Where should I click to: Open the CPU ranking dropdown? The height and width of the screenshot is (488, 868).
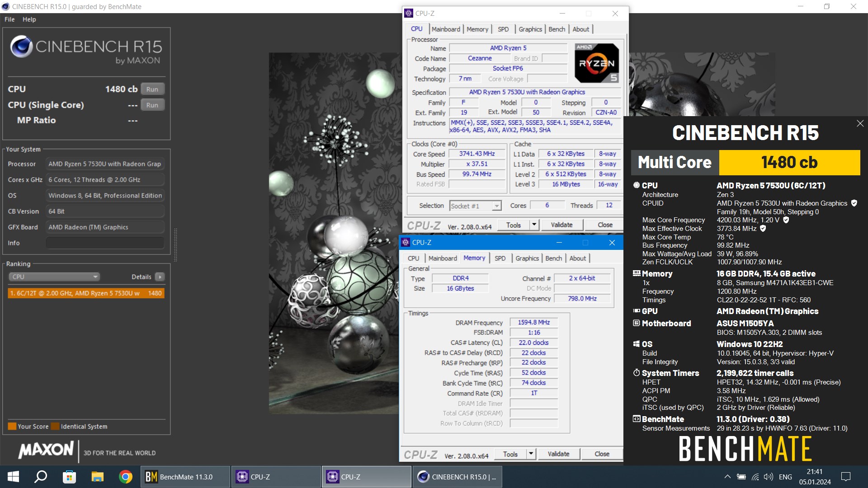(x=54, y=277)
